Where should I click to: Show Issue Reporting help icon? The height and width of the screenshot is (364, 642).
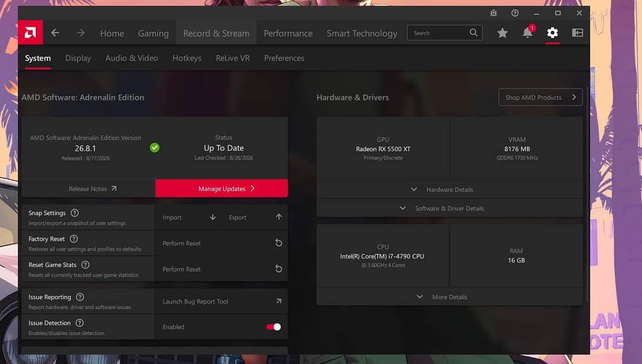point(80,297)
